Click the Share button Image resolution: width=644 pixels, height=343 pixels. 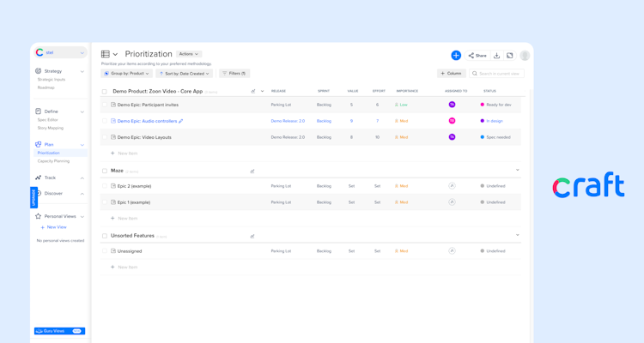pyautogui.click(x=477, y=56)
